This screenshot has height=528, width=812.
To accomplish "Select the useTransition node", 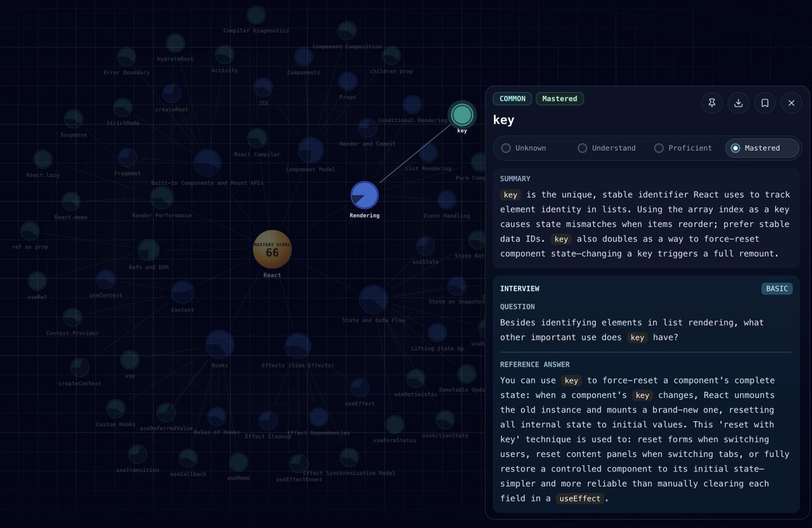I will coord(137,454).
